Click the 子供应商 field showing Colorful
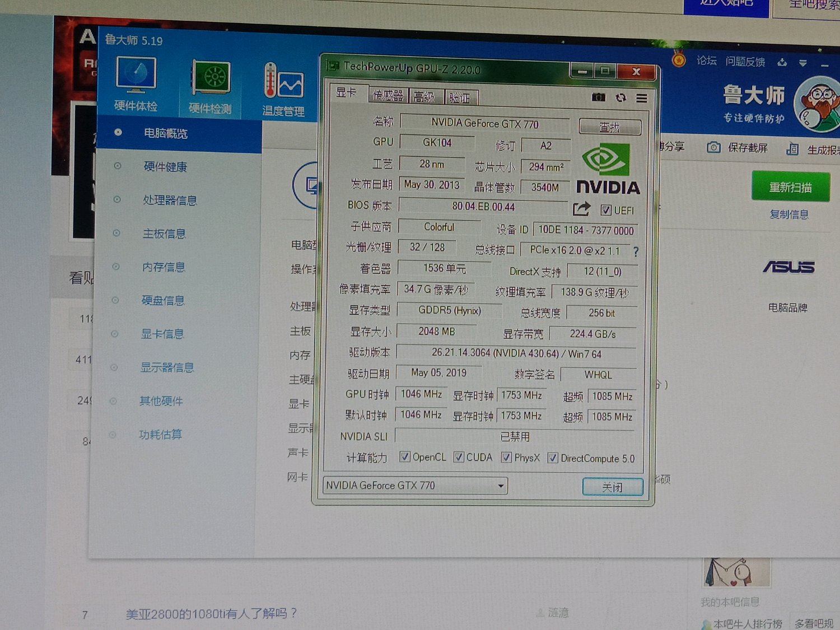The width and height of the screenshot is (840, 630). (x=439, y=227)
